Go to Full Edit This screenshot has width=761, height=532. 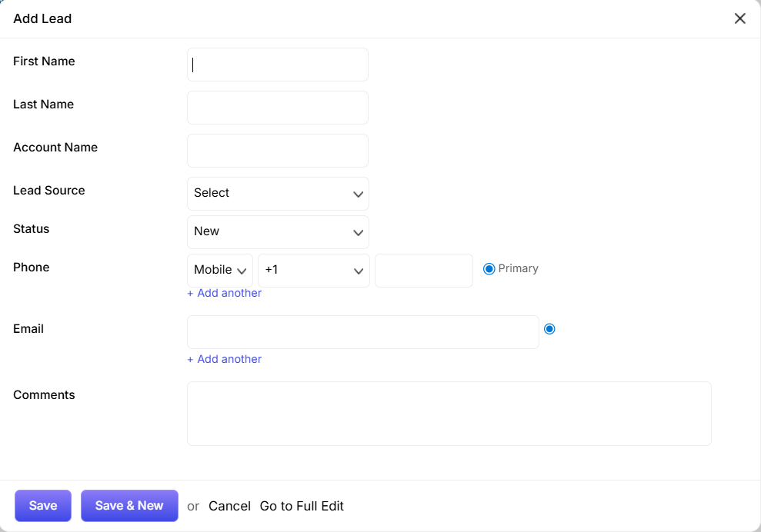tap(302, 506)
